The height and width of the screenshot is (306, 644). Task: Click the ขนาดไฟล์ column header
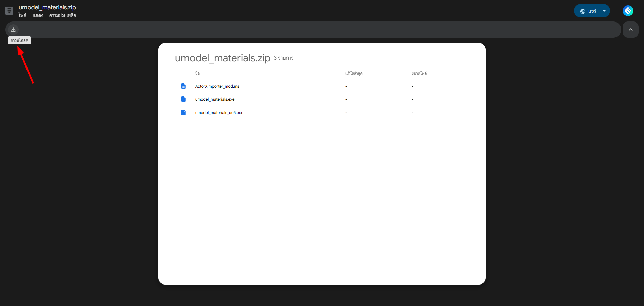click(x=419, y=73)
